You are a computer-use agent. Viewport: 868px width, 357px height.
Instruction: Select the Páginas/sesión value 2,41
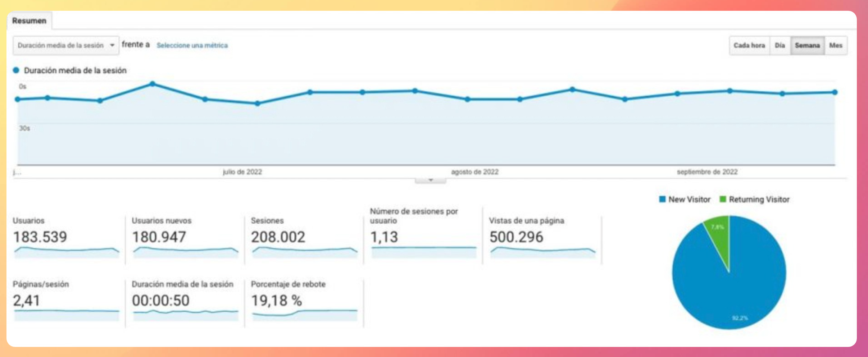click(27, 301)
